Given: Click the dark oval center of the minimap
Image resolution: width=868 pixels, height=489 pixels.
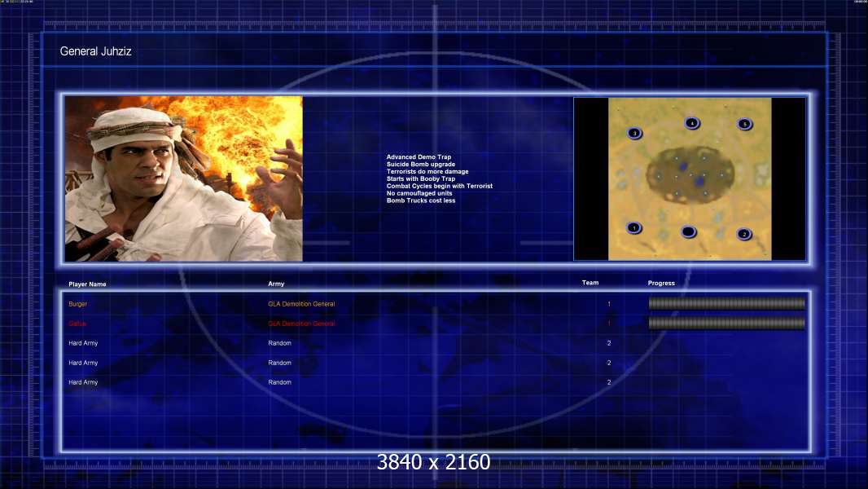Looking at the screenshot, I should (690, 174).
